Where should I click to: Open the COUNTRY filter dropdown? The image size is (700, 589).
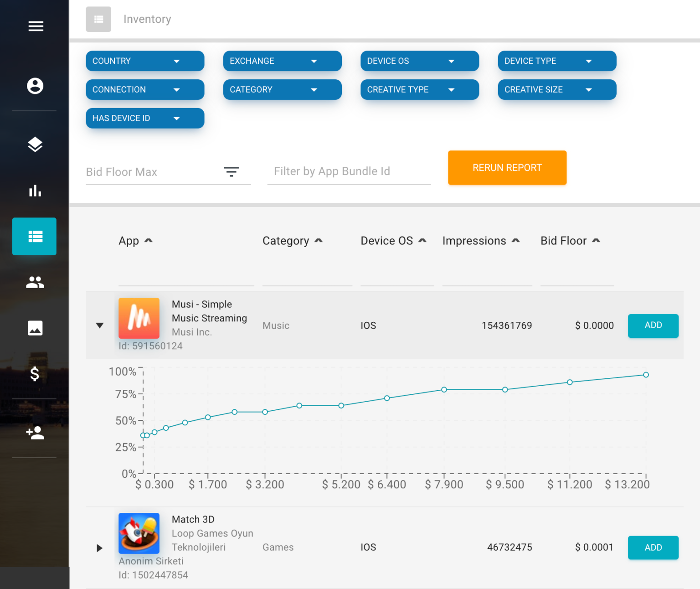[145, 61]
